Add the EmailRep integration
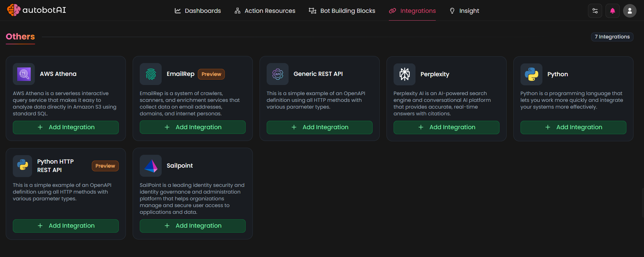The image size is (644, 257). tap(193, 127)
